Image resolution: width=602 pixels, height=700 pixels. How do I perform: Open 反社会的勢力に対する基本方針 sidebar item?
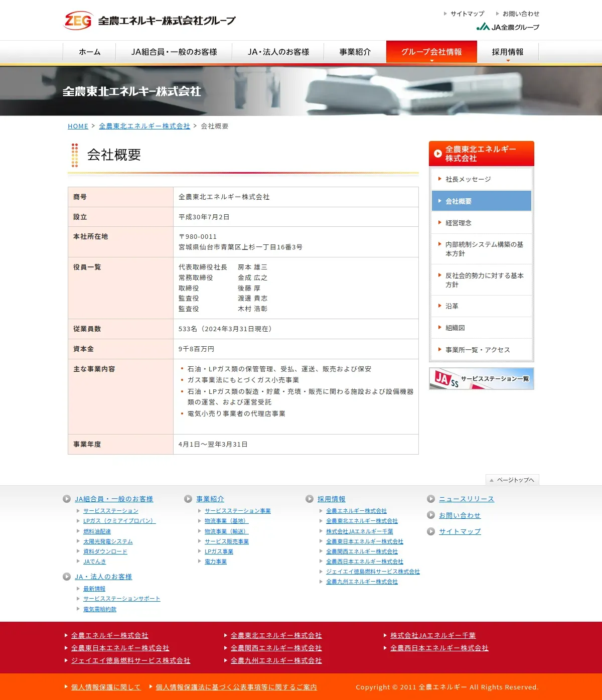482,280
